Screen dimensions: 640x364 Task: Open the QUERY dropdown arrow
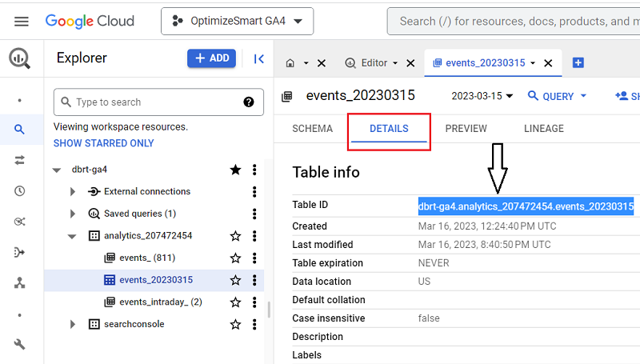tap(583, 96)
